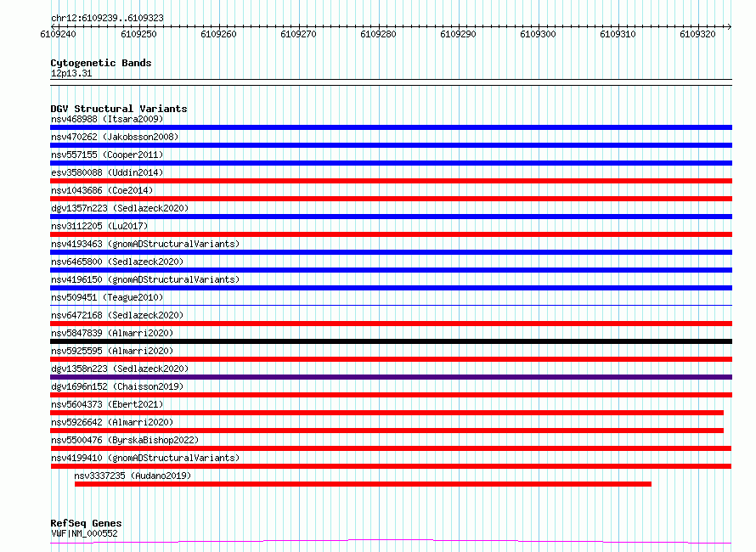Click the nsv6465800 (Sedlazeck2020) label
The width and height of the screenshot is (756, 552).
117,262
